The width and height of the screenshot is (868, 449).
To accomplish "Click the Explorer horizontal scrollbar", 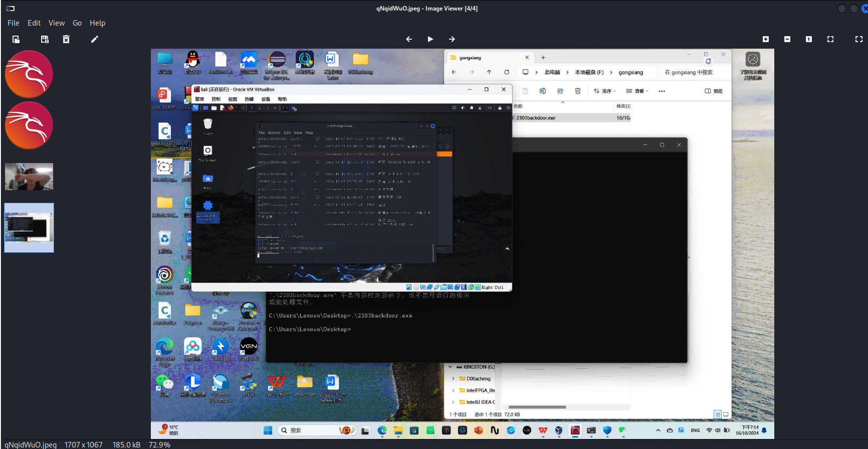I will [537, 407].
